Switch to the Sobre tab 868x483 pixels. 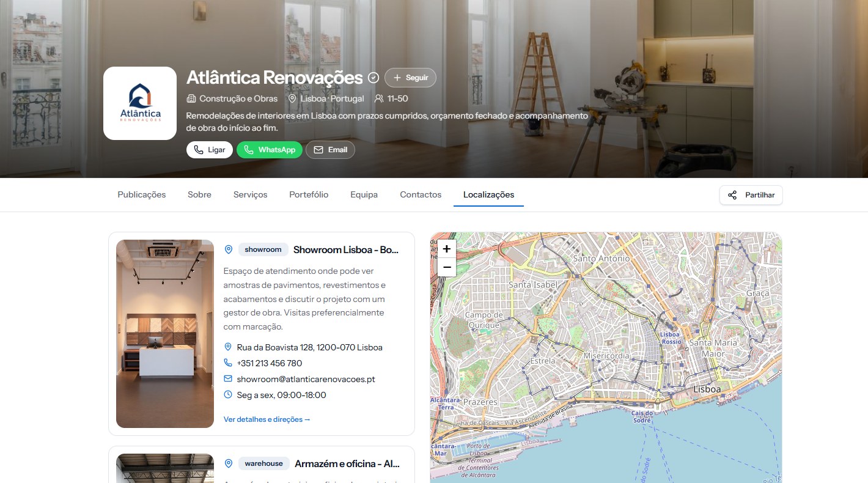[199, 194]
